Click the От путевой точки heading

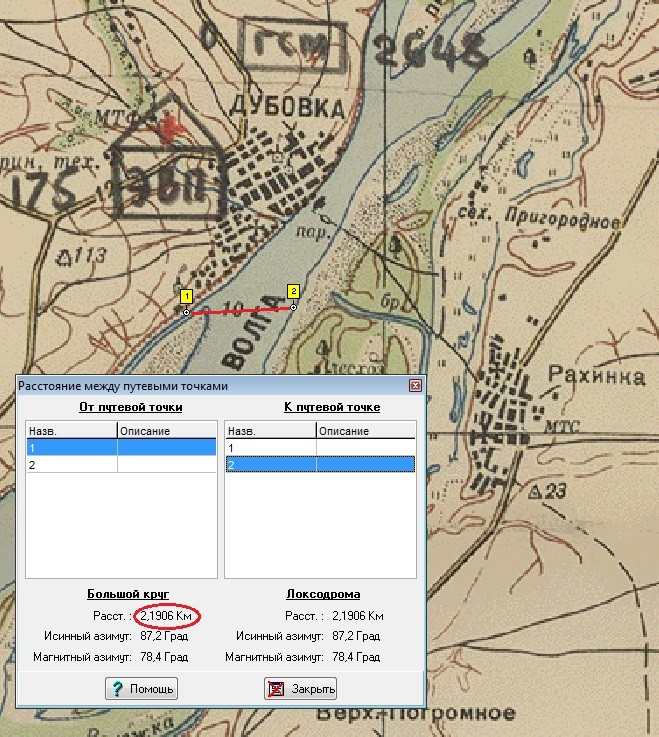coord(131,407)
